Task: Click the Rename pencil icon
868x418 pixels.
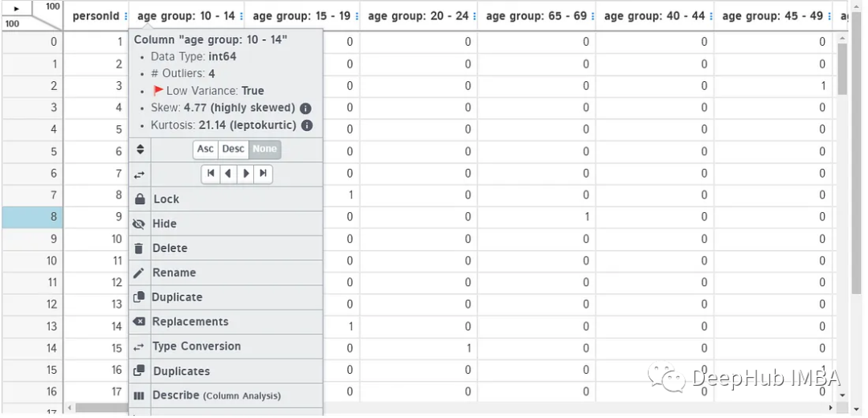Action: pos(140,273)
